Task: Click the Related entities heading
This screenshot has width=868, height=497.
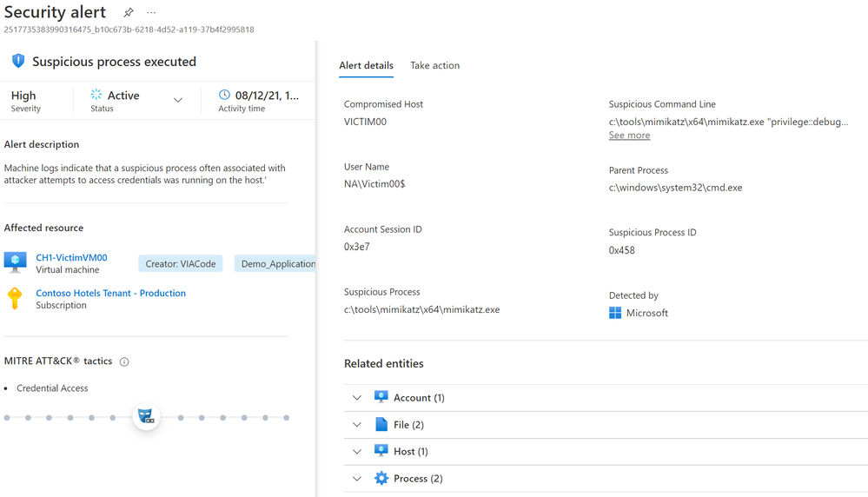Action: [384, 363]
